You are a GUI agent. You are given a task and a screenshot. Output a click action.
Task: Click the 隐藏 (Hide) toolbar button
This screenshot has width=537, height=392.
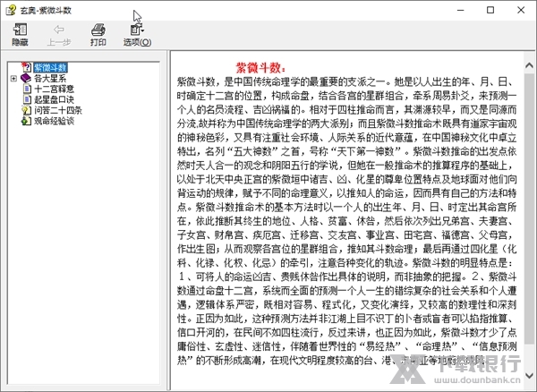click(20, 35)
